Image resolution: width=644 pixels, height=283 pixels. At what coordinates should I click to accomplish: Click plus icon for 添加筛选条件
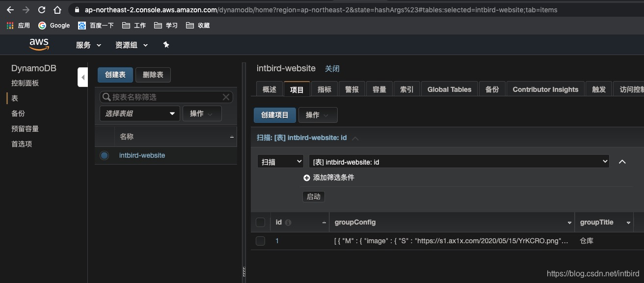click(x=307, y=177)
